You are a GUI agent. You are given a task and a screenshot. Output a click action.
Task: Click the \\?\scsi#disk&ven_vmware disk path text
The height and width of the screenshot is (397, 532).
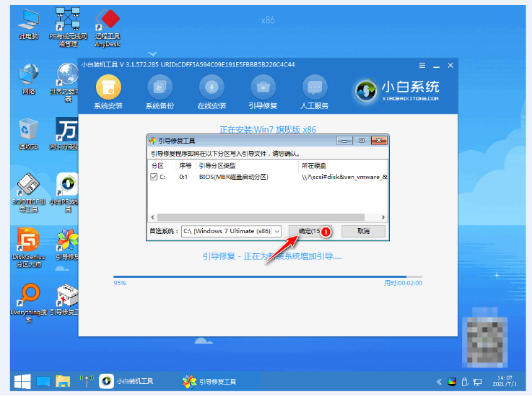pos(344,177)
